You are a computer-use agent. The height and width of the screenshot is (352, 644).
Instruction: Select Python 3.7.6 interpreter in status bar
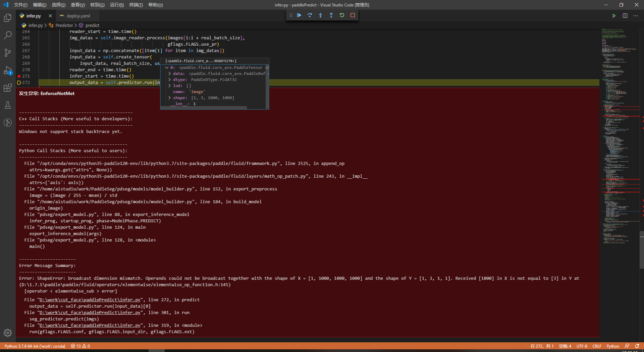pyautogui.click(x=35, y=346)
